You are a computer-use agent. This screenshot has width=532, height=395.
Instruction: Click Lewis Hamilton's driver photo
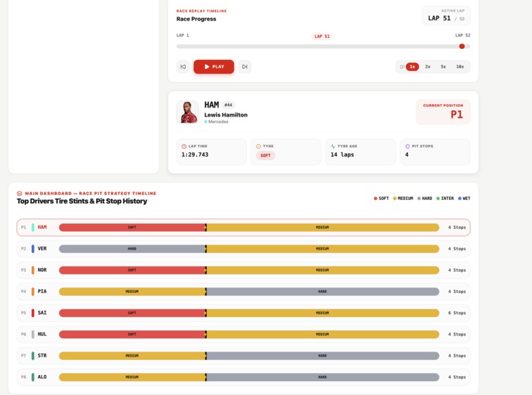pos(188,112)
